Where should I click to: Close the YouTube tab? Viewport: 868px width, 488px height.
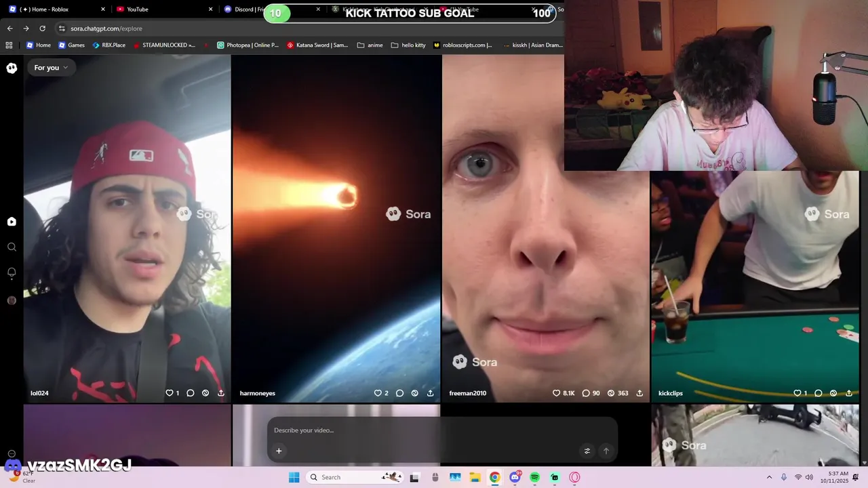coord(210,9)
